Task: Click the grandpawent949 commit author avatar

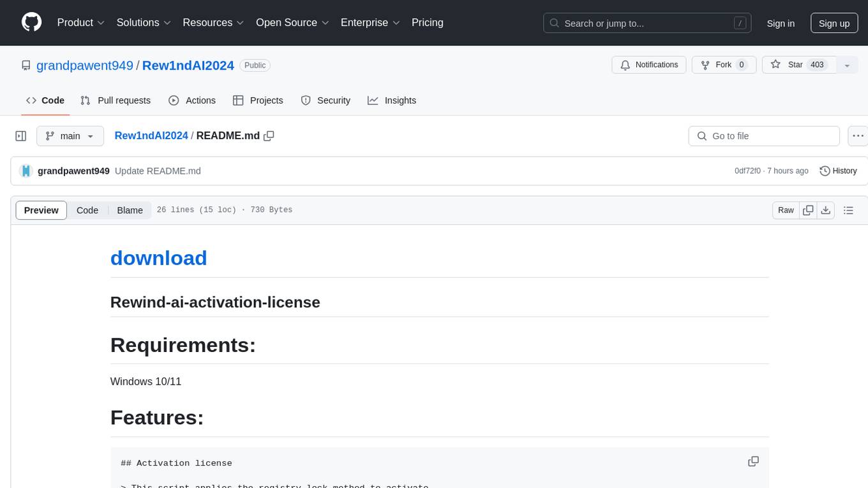Action: click(x=26, y=171)
